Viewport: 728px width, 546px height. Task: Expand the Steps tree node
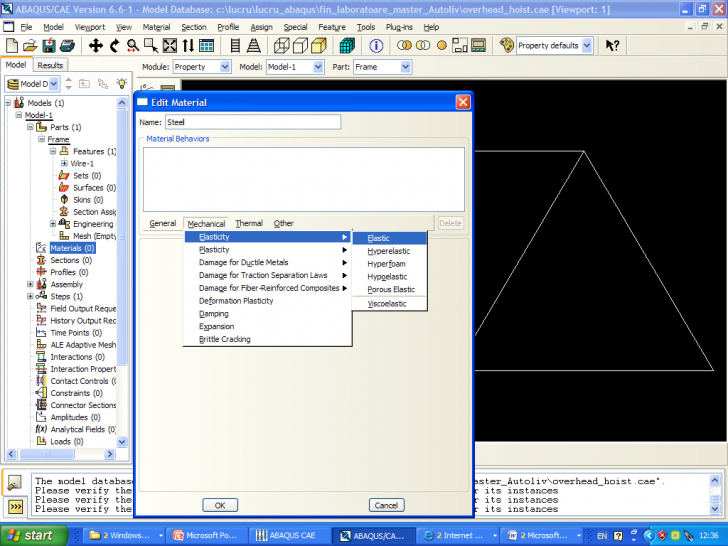tap(30, 296)
